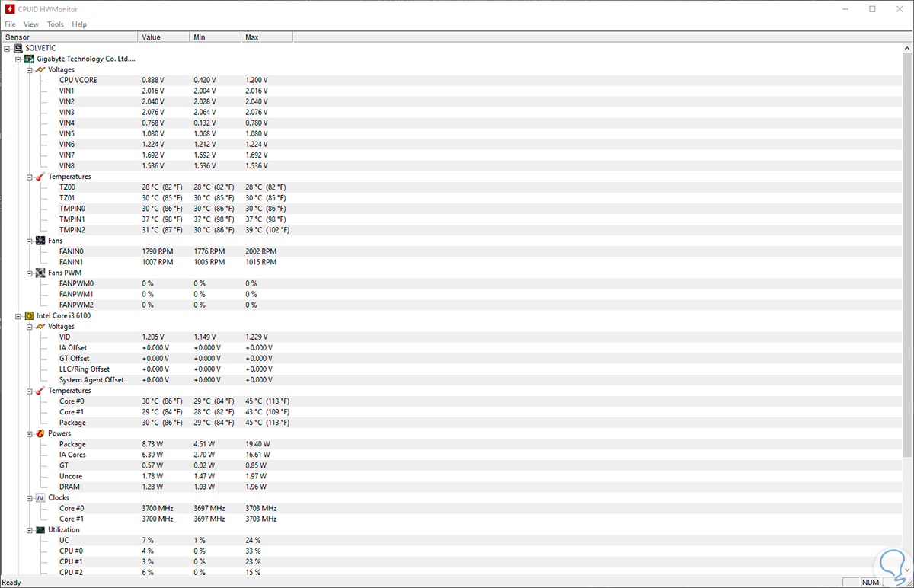Click the NUM indicator in the status bar
Screen dimensions: 914x588
pos(871,583)
